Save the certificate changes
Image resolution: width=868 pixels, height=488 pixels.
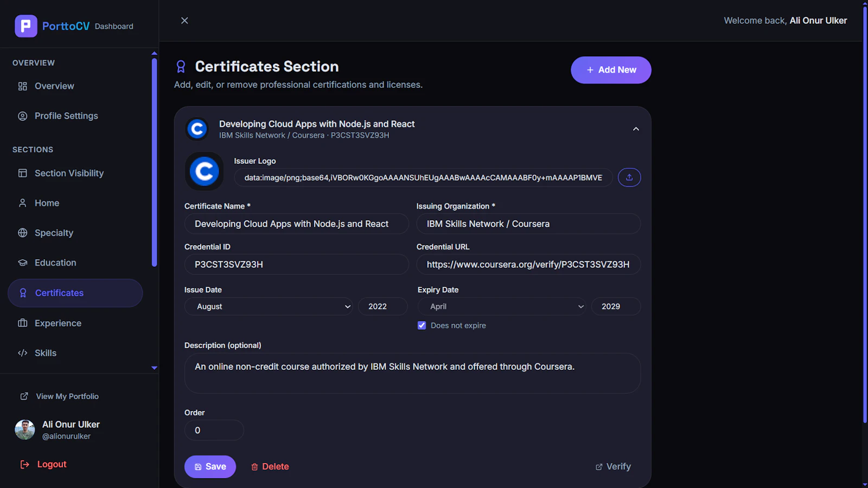coord(210,467)
